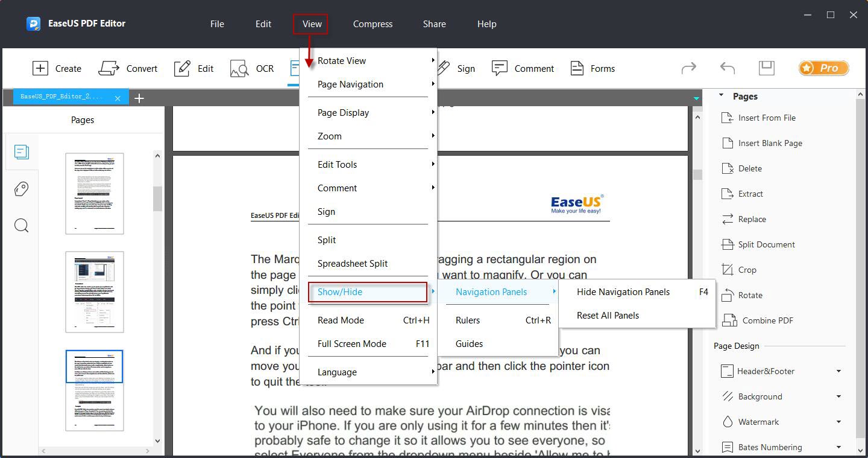Select the first page thumbnail

(95, 194)
